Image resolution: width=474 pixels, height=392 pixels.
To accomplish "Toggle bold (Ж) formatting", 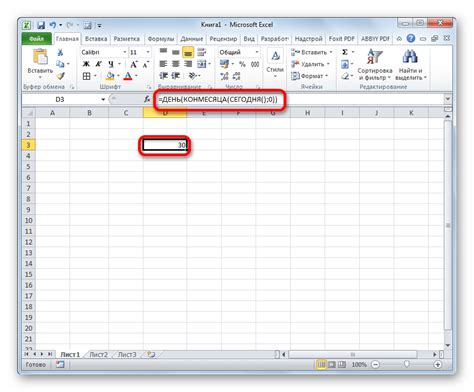I will (86, 64).
